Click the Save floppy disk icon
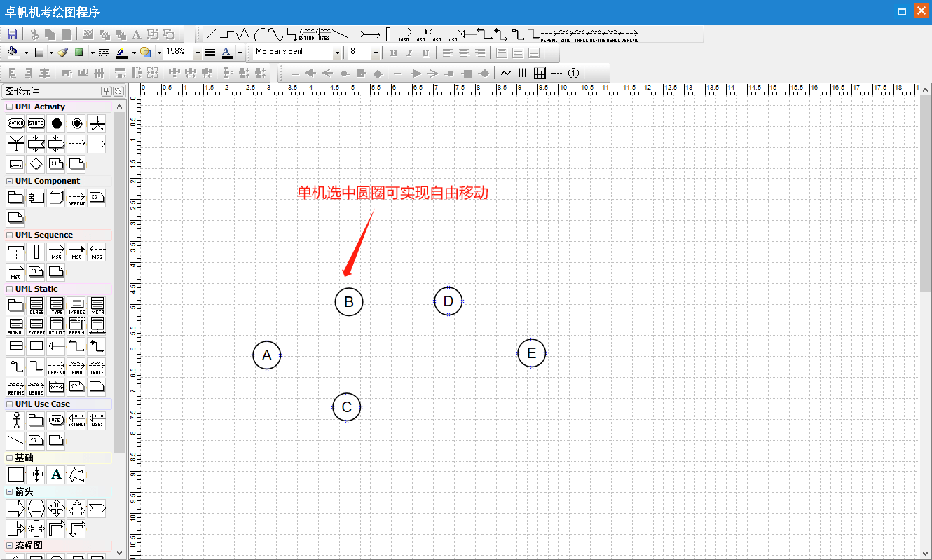Screen dimensions: 932x560 coord(12,34)
